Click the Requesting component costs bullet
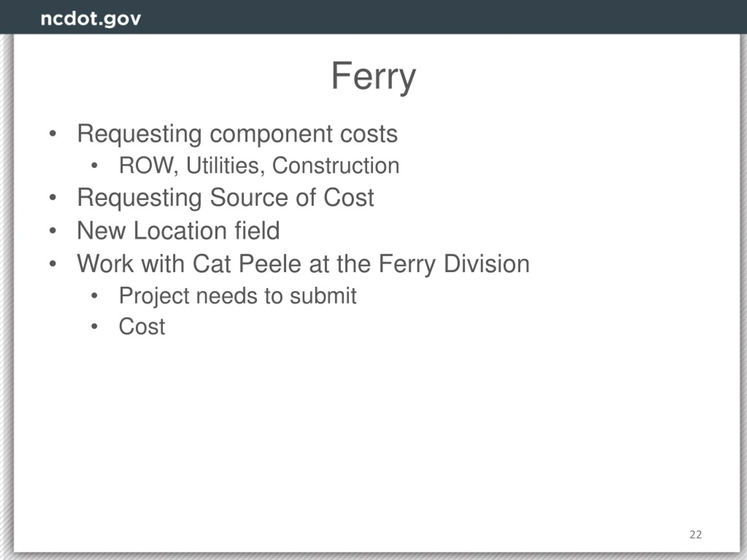This screenshot has height=560, width=747. [x=238, y=134]
